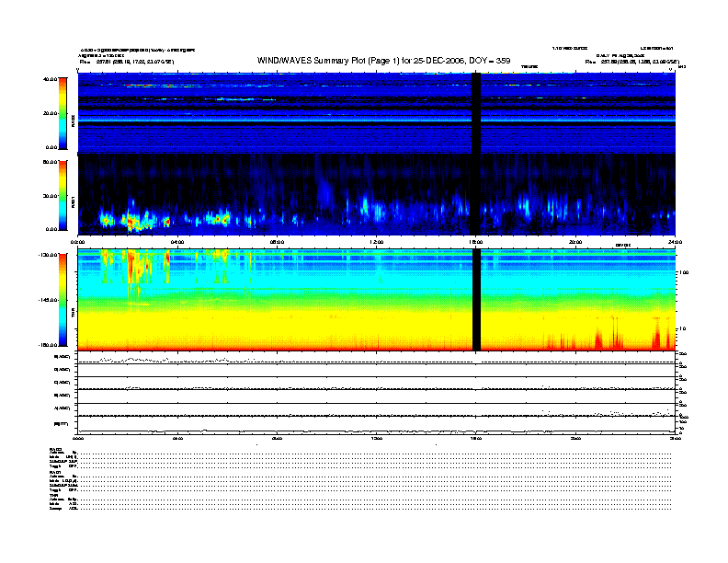
Task: Click the 08:00 tick label under RAD1 panel
Action: pyautogui.click(x=277, y=242)
